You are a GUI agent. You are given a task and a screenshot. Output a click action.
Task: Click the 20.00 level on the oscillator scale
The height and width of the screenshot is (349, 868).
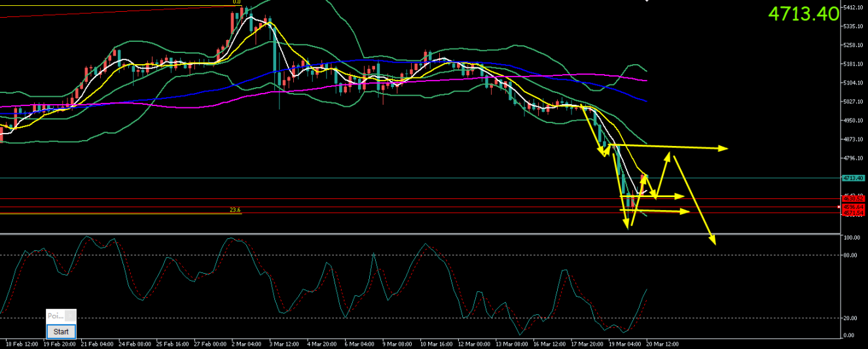[851, 318]
